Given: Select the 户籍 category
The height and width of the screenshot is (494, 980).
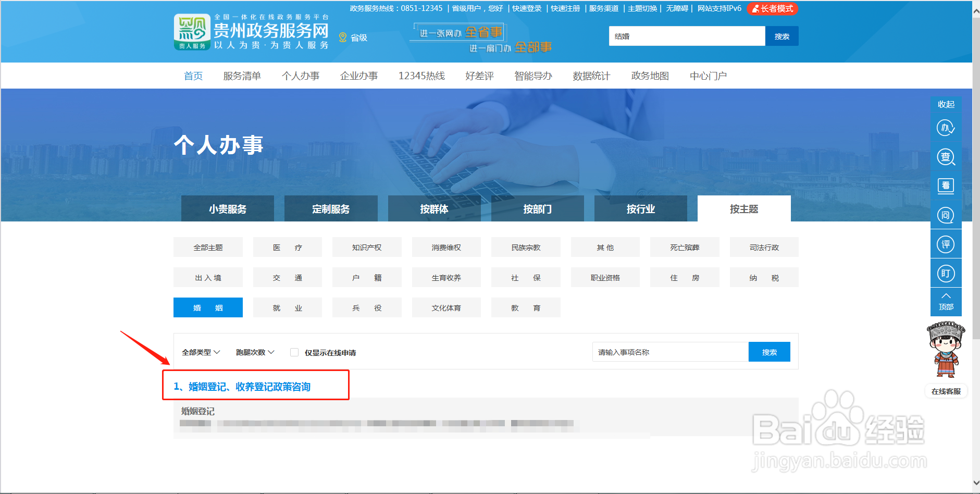Looking at the screenshot, I should [x=367, y=277].
